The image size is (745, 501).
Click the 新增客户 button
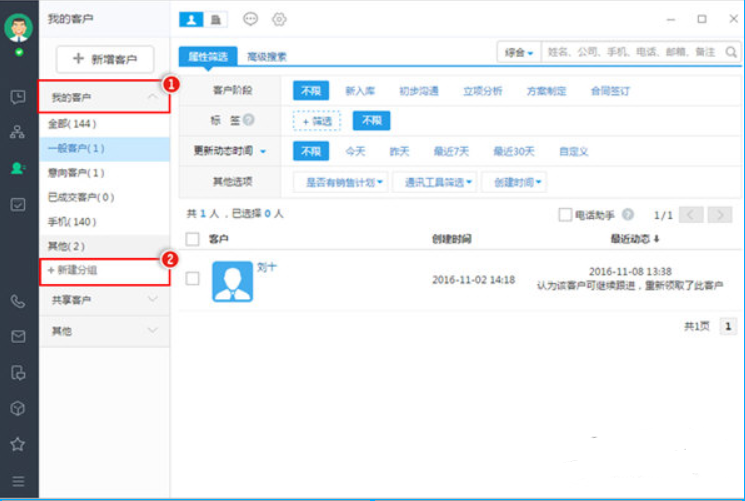point(104,59)
